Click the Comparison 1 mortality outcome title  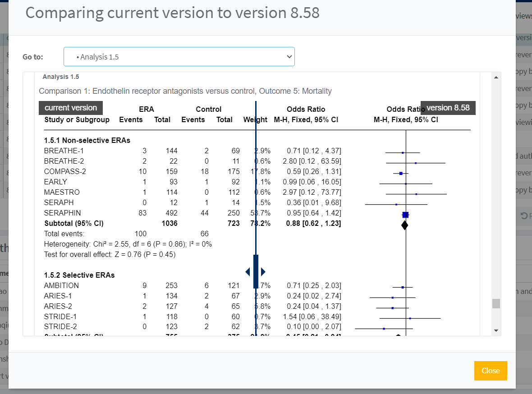pyautogui.click(x=185, y=91)
